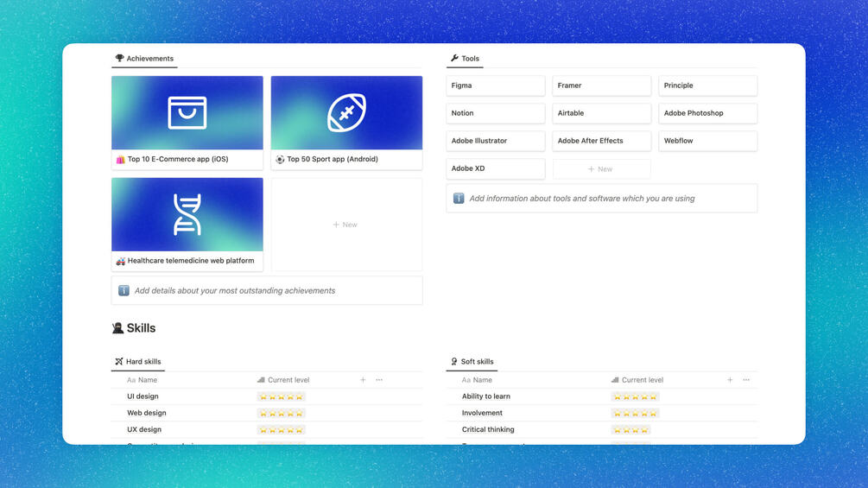Add a new achievement card
868x488 pixels.
346,225
